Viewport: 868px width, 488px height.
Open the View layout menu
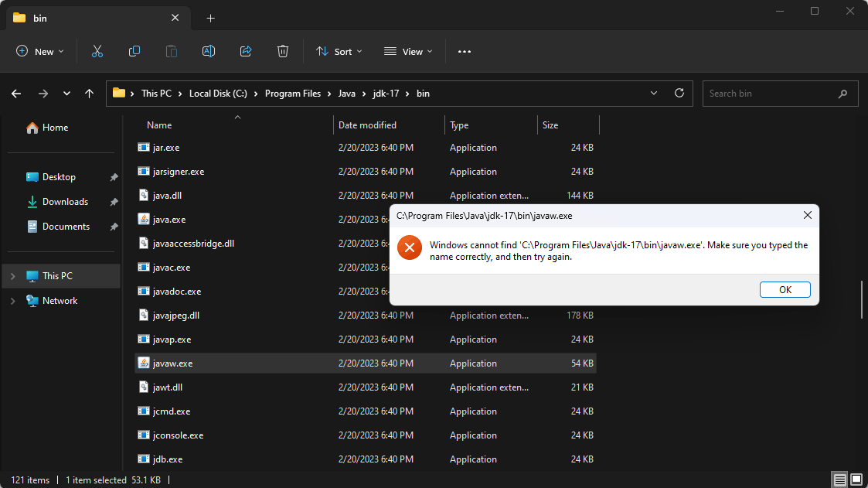(408, 51)
